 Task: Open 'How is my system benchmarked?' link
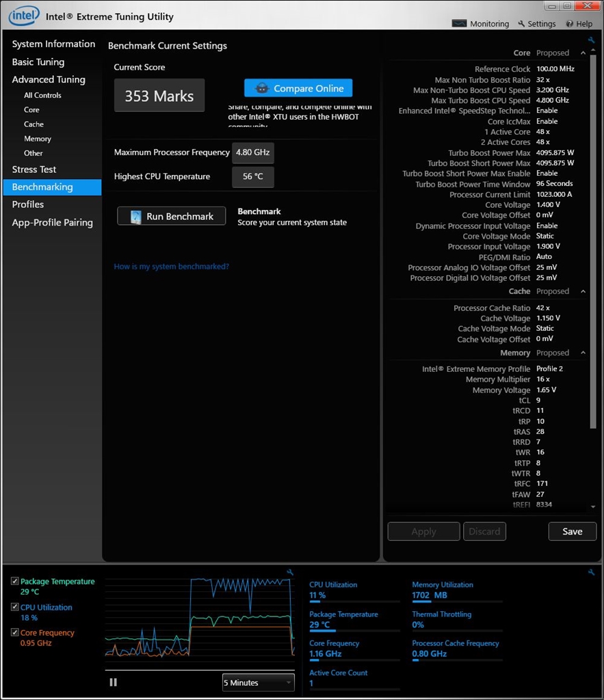coord(171,267)
